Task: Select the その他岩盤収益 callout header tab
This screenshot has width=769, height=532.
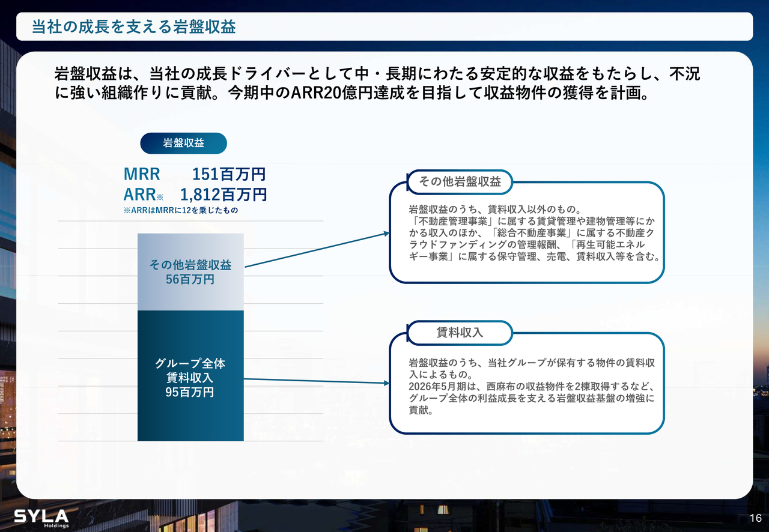Action: 460,182
